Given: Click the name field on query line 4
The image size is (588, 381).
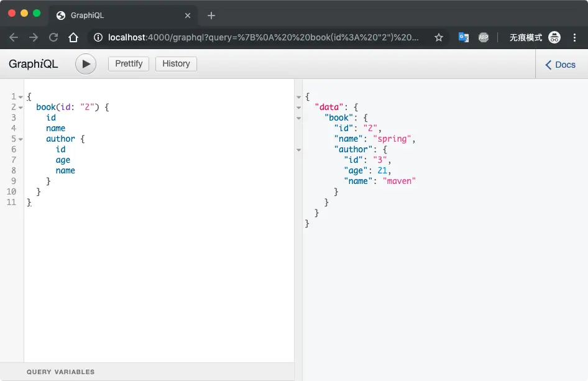Looking at the screenshot, I should (x=55, y=128).
